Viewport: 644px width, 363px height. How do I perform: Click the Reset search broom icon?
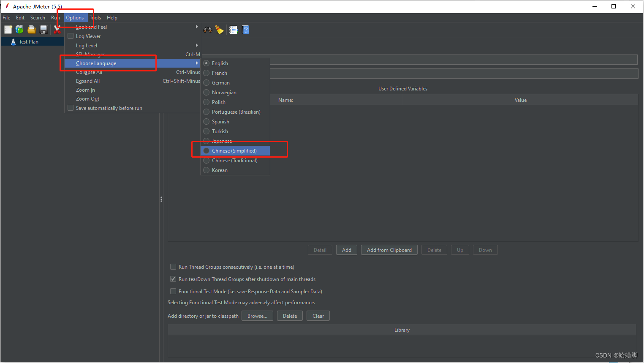click(x=219, y=30)
